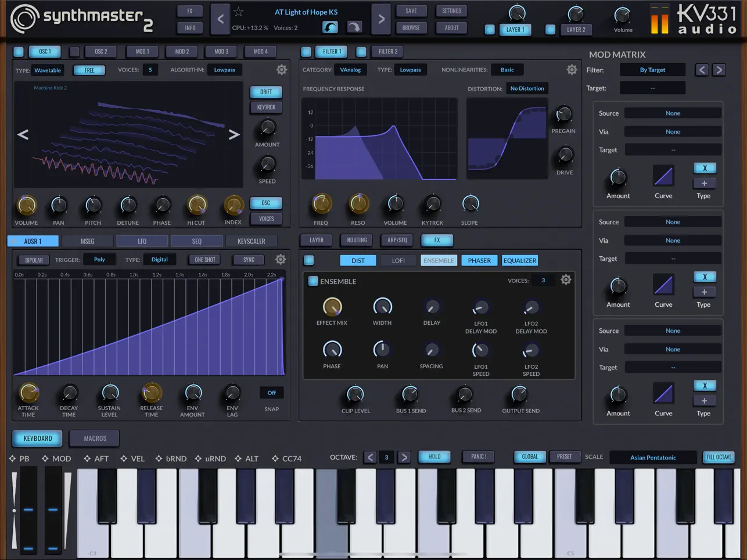Open the oscillator settings gear icon
This screenshot has height=560, width=747.
click(x=281, y=69)
